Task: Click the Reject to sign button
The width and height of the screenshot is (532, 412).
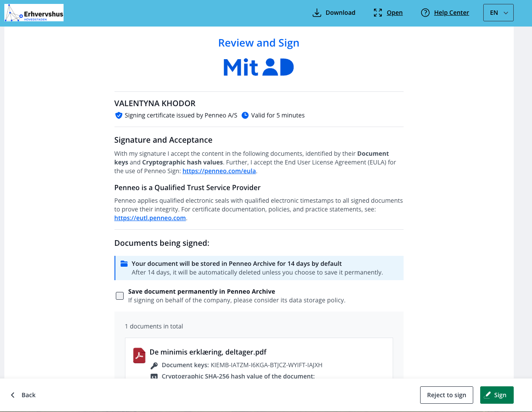Action: tap(446, 395)
